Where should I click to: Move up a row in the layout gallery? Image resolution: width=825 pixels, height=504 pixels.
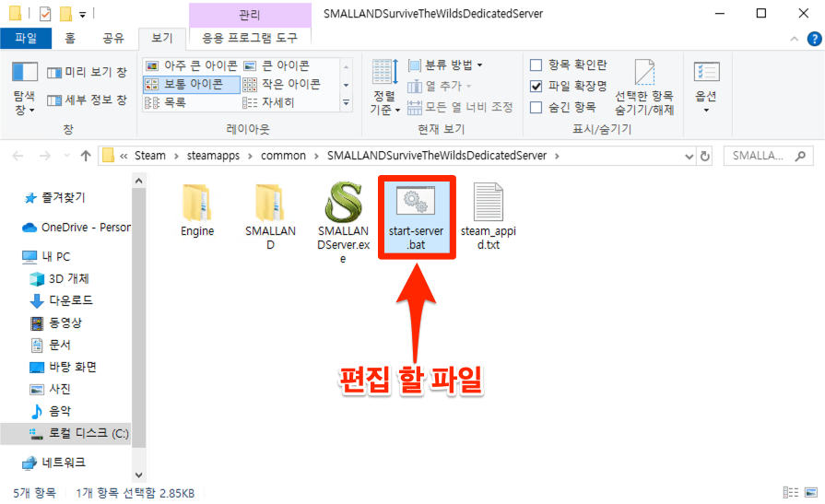tap(347, 66)
